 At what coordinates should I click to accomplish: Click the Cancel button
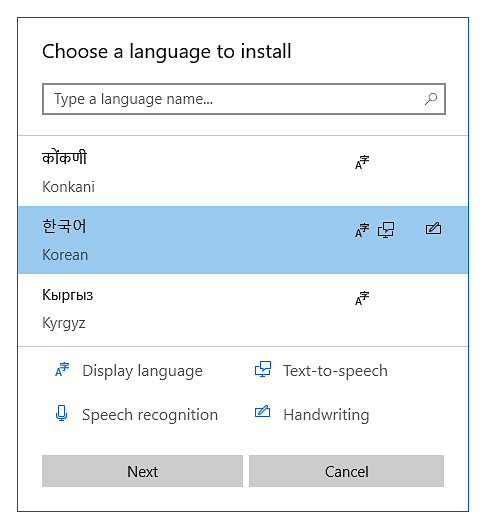pos(346,471)
